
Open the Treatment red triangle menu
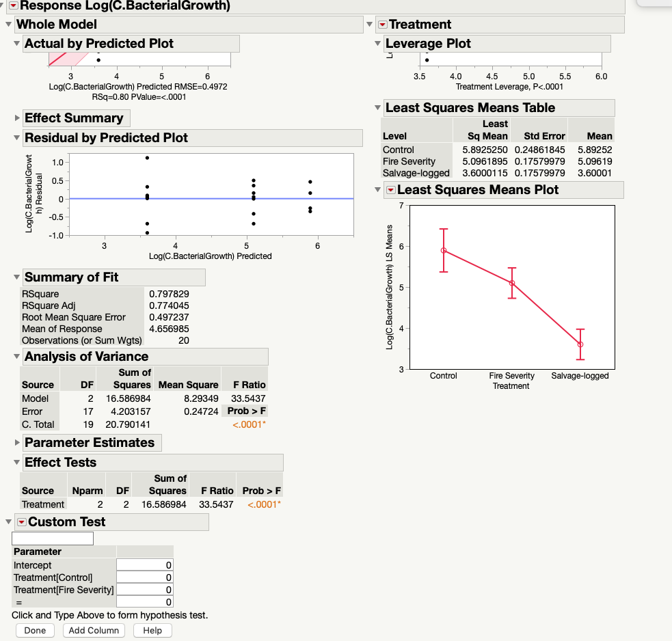tap(381, 25)
